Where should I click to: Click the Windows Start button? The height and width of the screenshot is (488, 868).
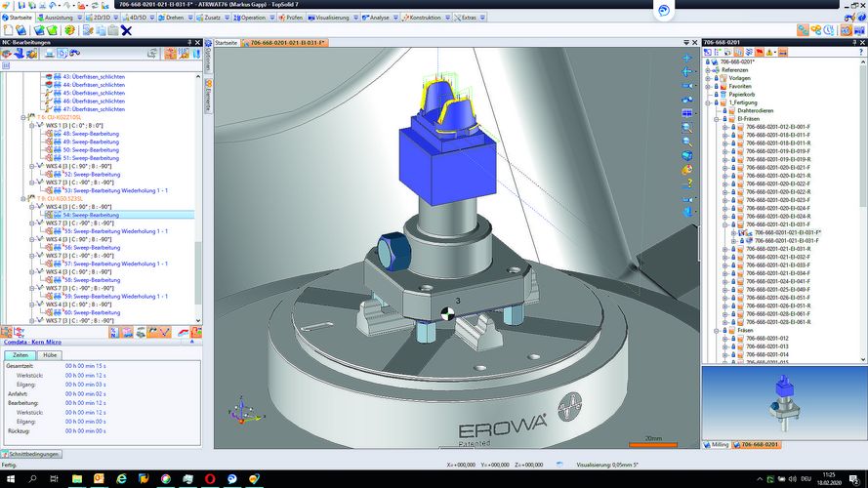[10, 479]
